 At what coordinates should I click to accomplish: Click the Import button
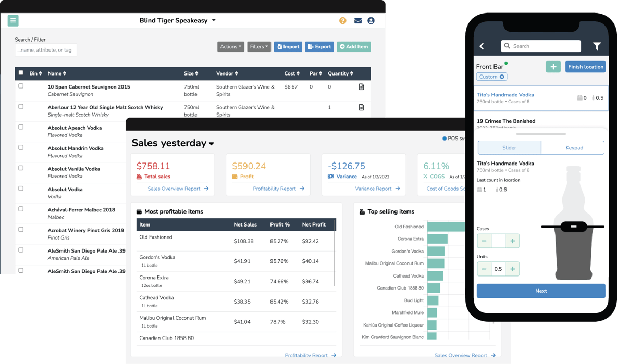(x=288, y=47)
